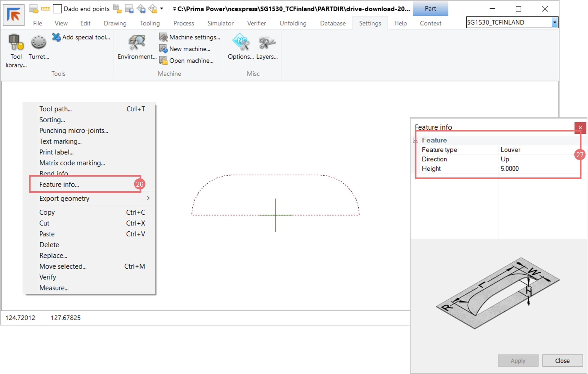Switch to the Tooling ribbon tab
The image size is (588, 374).
click(x=150, y=23)
